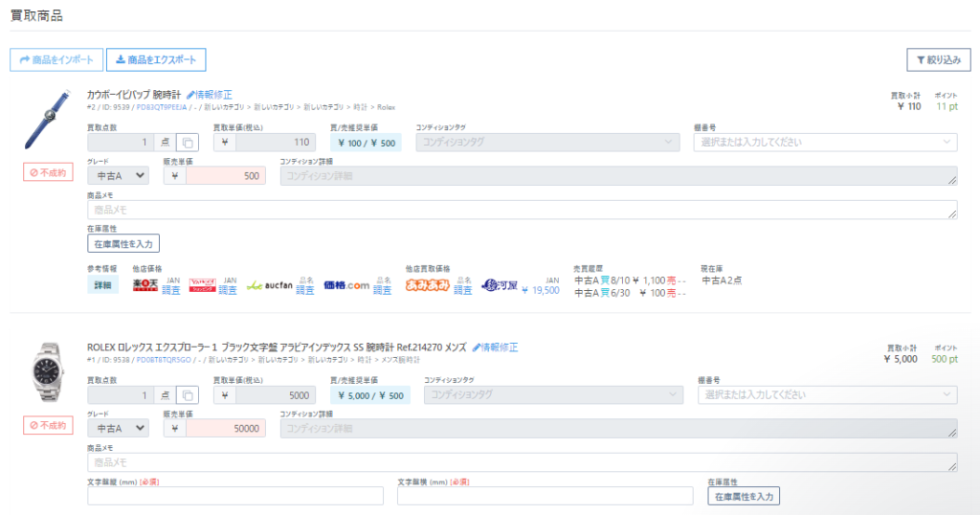Expand コンディションタグ dropdown for カウボーイビバップ
The height and width of the screenshot is (515, 980).
547,143
